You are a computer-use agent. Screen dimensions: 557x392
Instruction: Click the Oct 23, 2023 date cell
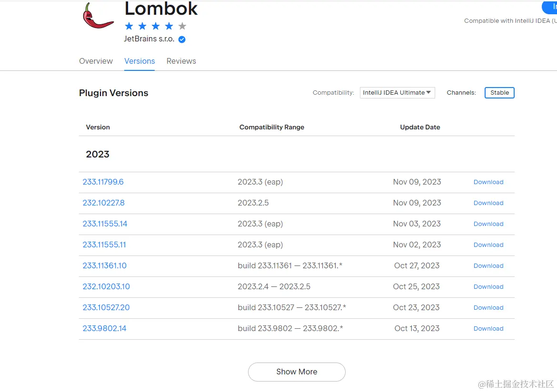coord(417,307)
